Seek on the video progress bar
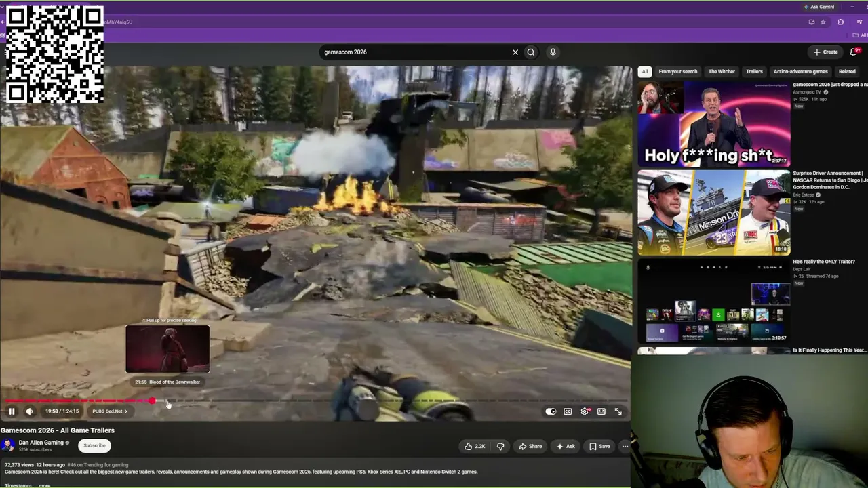Image resolution: width=868 pixels, height=488 pixels. (x=315, y=401)
